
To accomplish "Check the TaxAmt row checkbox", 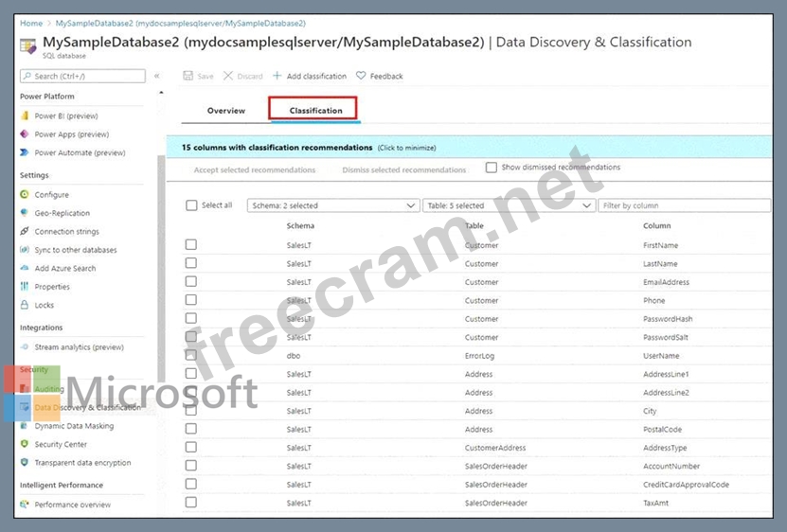I will click(x=190, y=502).
